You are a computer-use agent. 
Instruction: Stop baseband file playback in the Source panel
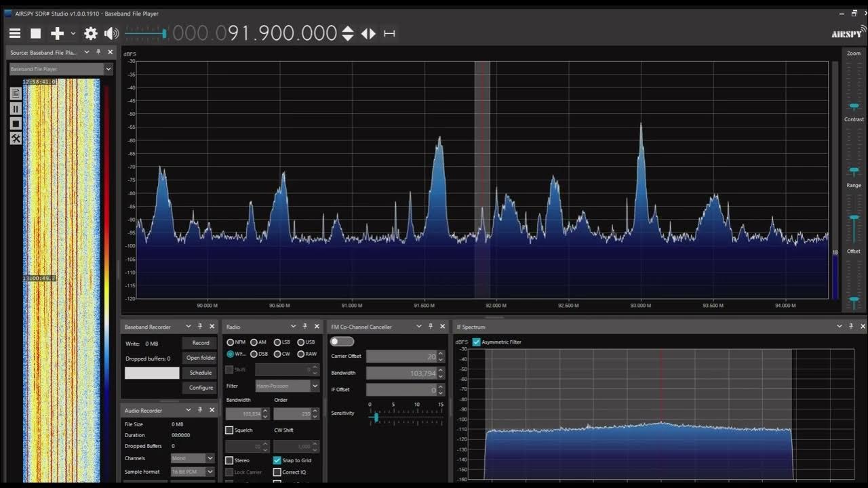16,123
